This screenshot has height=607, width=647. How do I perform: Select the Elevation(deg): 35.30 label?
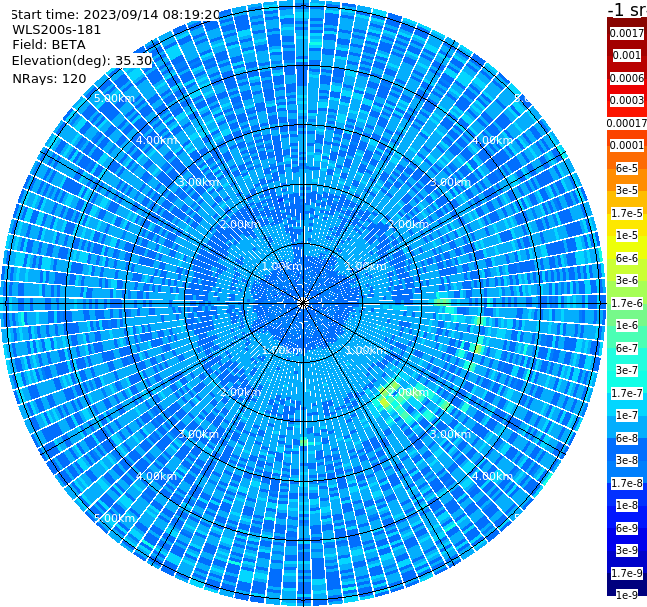pos(82,61)
